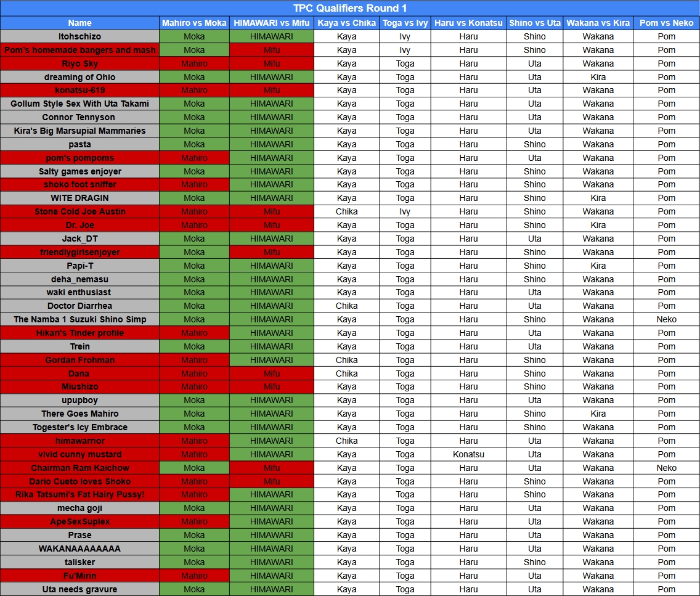The height and width of the screenshot is (596, 700).
Task: Click name cell Pom's homemade bangers and mash
Action: pos(80,50)
